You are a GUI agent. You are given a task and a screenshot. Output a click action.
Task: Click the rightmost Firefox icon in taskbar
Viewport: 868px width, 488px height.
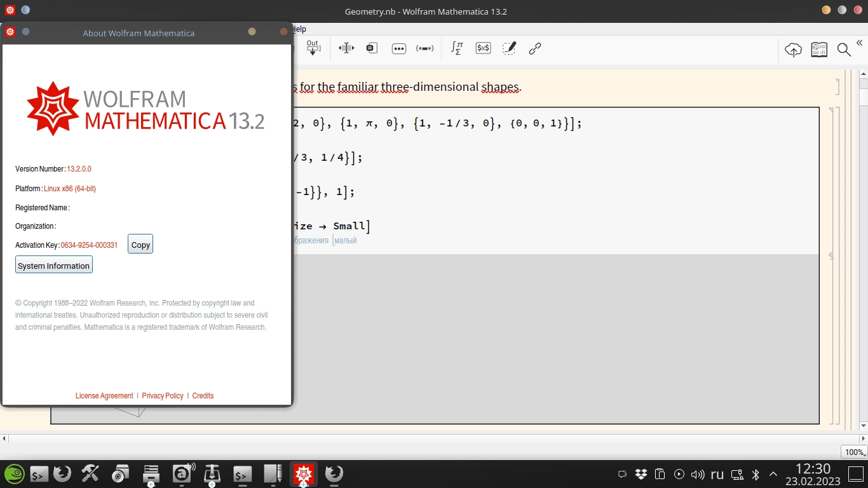pyautogui.click(x=334, y=474)
